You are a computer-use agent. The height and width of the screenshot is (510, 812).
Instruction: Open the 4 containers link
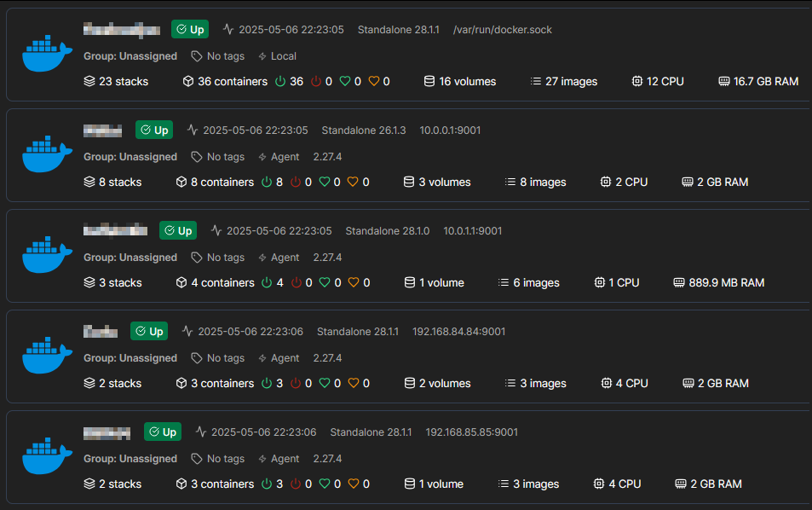coord(216,282)
